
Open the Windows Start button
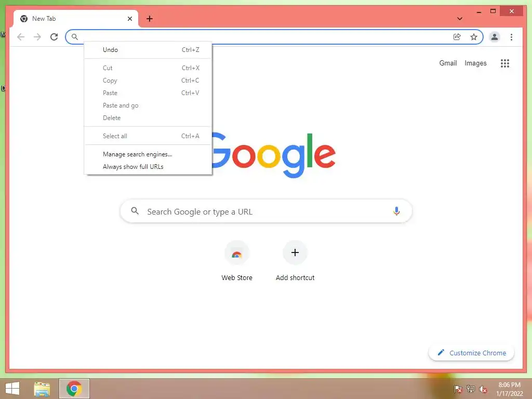12,389
